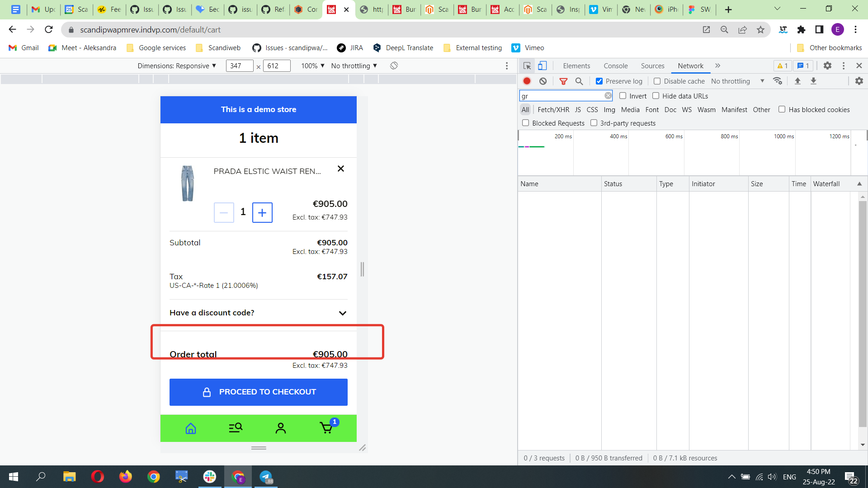Image resolution: width=868 pixels, height=488 pixels.
Task: Select the inspect element tool in DevTools
Action: point(527,66)
